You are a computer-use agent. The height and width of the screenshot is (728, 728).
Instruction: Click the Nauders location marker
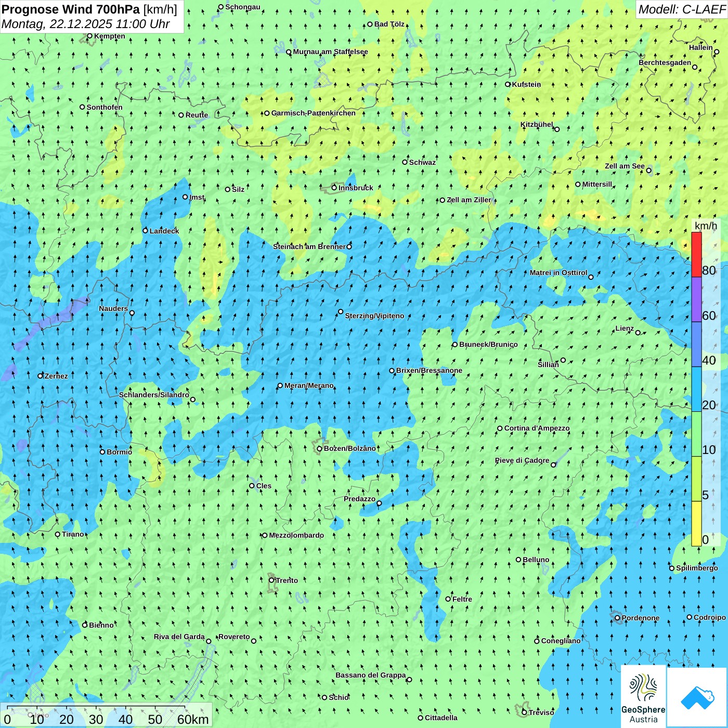[132, 313]
